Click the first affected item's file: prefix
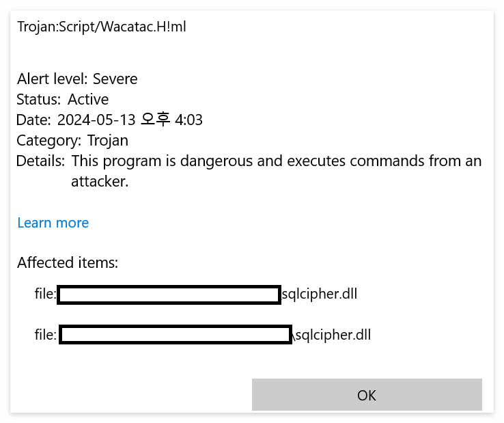Image resolution: width=504 pixels, height=423 pixels. [45, 295]
